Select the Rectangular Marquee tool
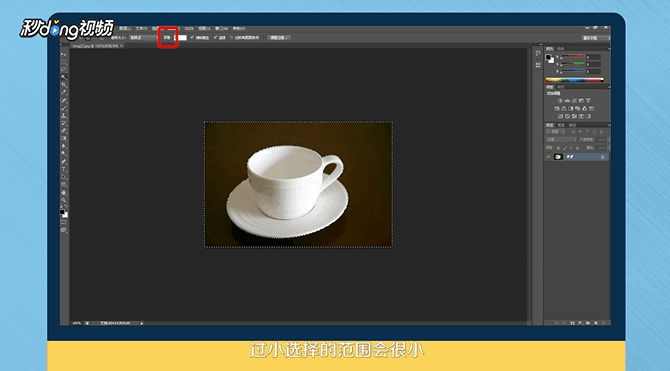 tap(64, 62)
